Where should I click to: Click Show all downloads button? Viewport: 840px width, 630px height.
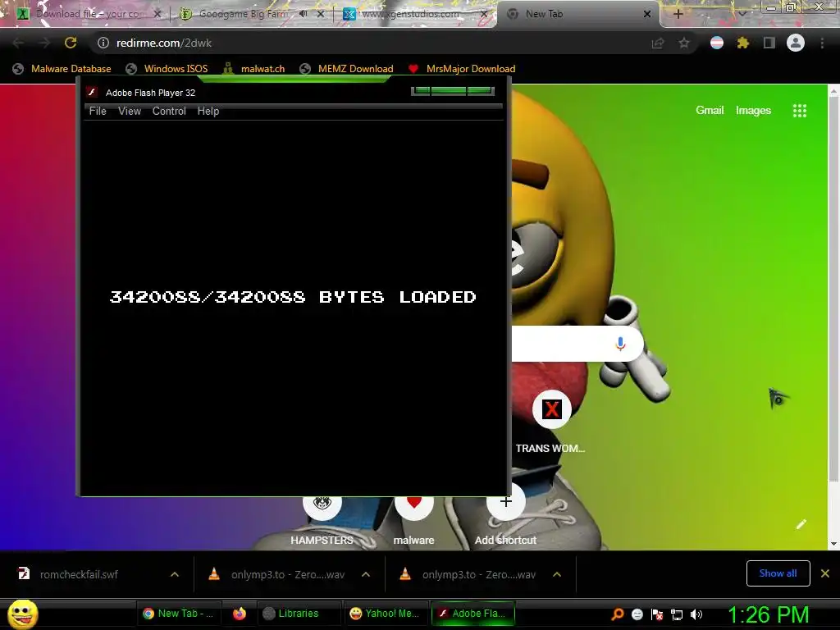[778, 573]
